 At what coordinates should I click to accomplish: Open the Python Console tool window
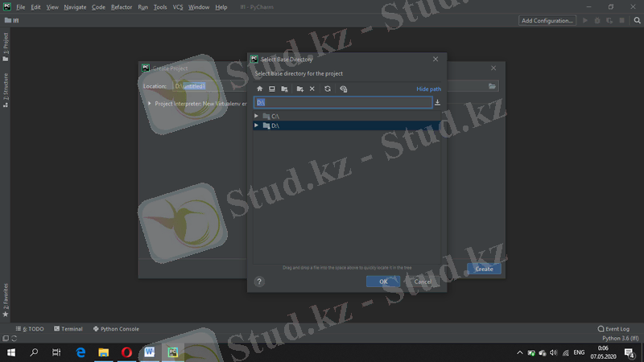(x=116, y=329)
